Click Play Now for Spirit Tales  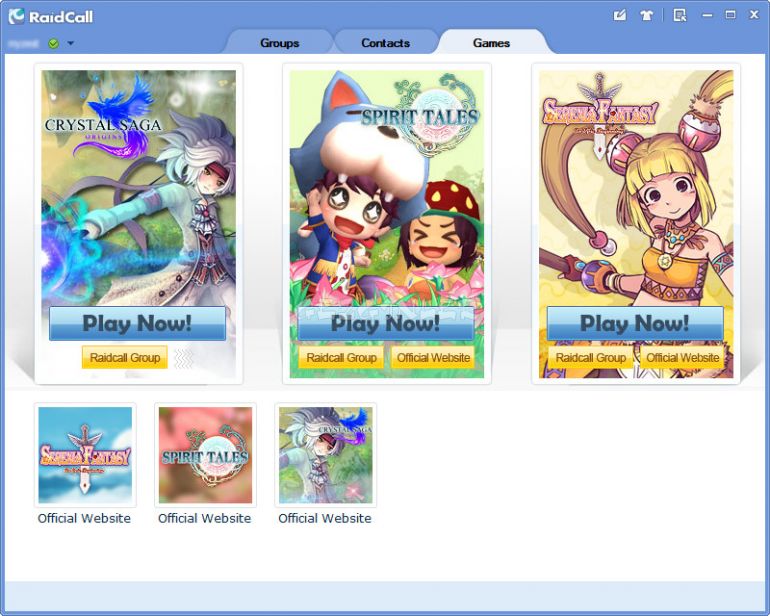click(x=386, y=323)
